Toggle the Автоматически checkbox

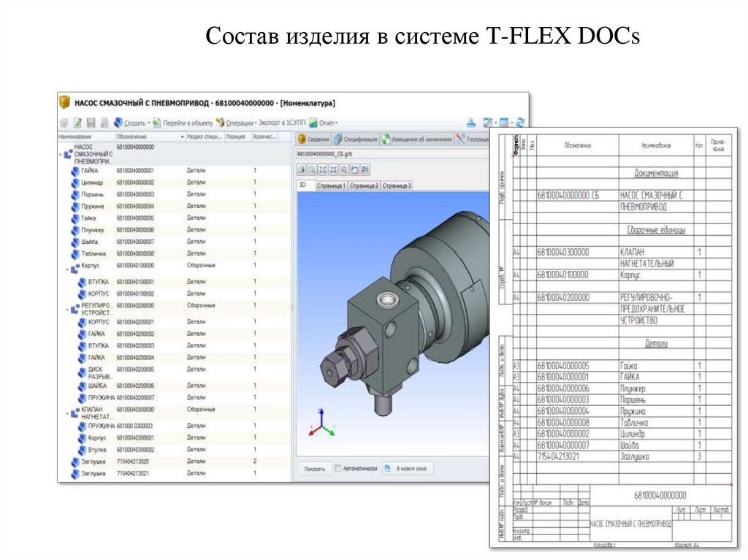coord(337,469)
